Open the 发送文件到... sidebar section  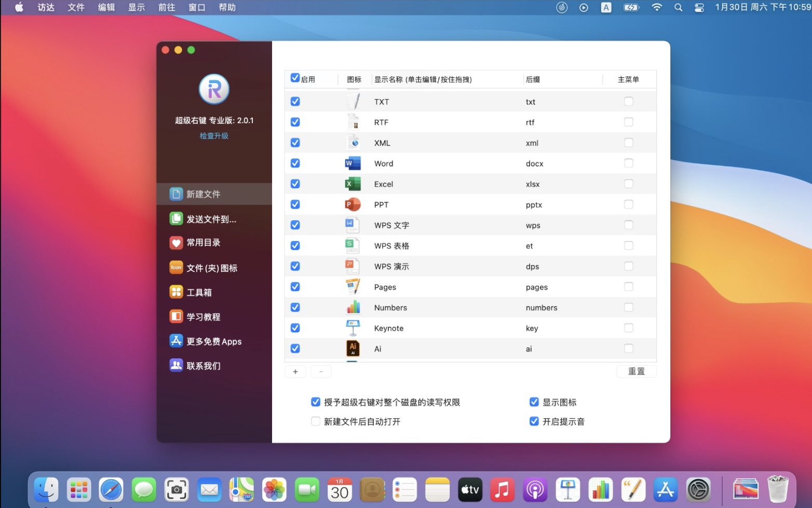(214, 219)
